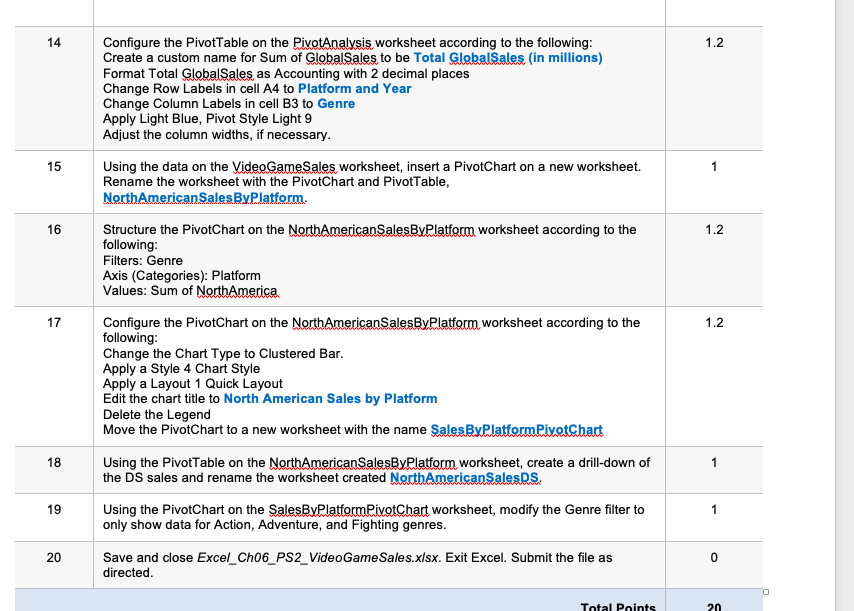This screenshot has height=611, width=854.
Task: Click blue text 'North American Sales by Platform'
Action: point(331,399)
